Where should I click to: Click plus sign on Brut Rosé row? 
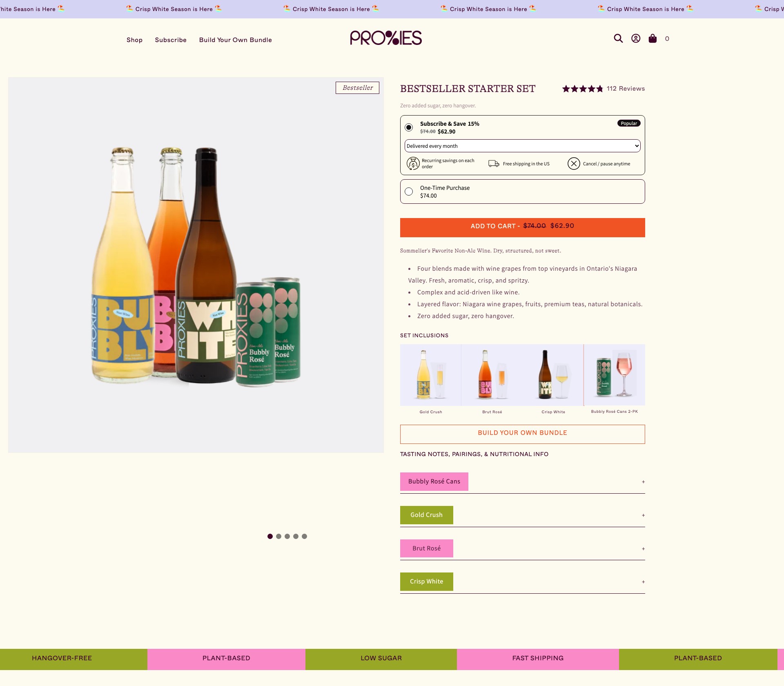(x=643, y=549)
